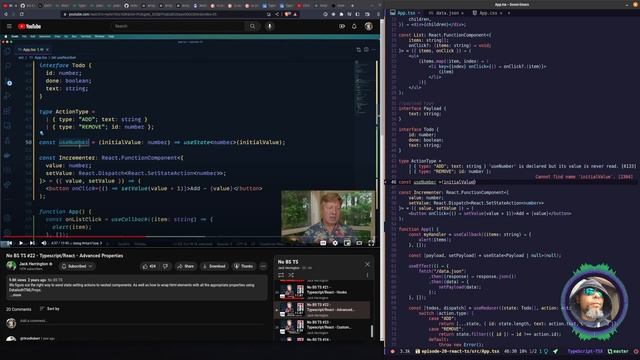The image size is (640, 360).
Task: Skip to the next video in player
Action: click(32, 243)
